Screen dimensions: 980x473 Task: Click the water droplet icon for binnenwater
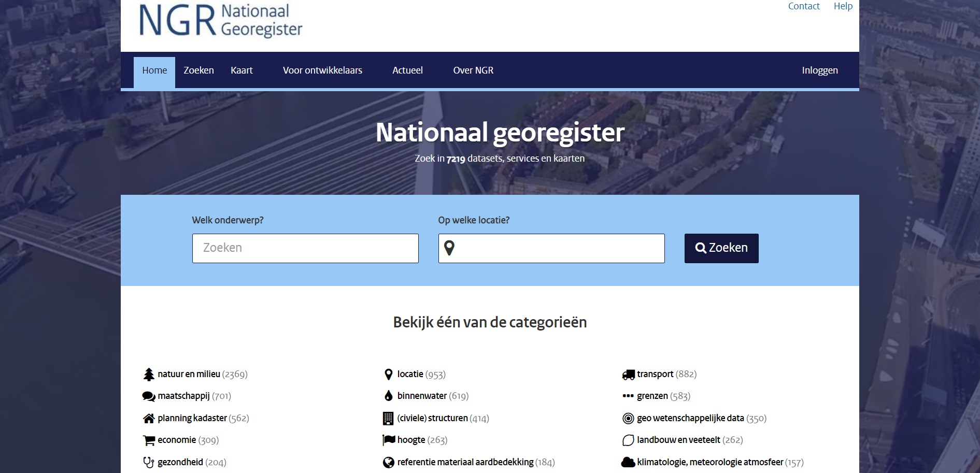point(388,396)
